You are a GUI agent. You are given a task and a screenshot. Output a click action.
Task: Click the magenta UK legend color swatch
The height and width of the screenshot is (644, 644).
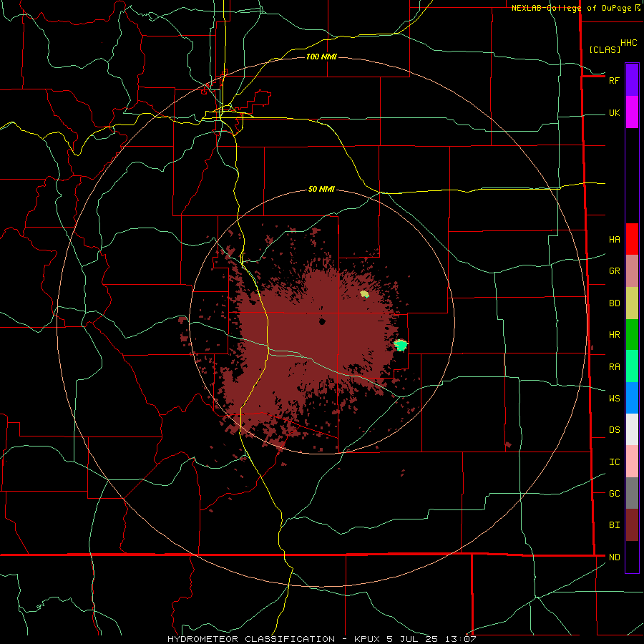(632, 112)
